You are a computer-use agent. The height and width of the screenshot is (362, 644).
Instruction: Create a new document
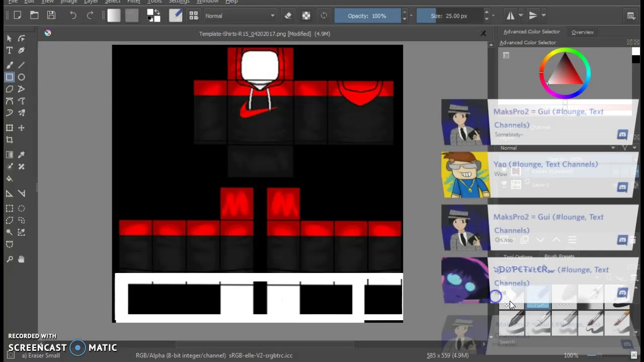pyautogui.click(x=17, y=16)
